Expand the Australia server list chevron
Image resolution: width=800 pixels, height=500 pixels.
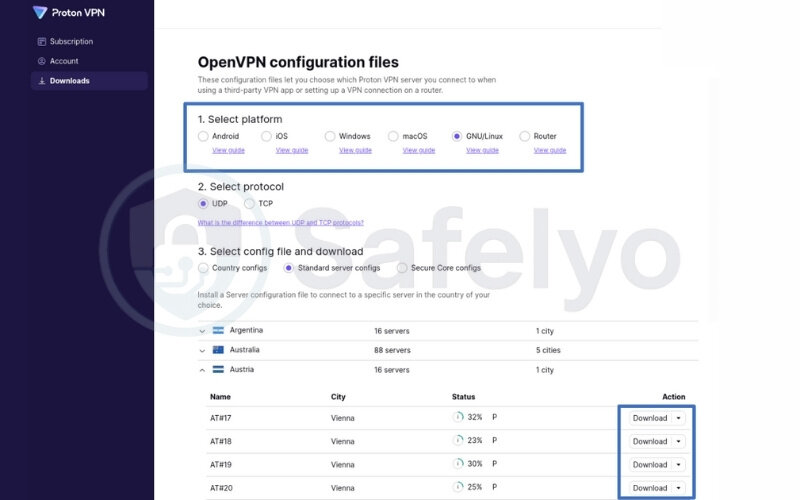[x=202, y=351]
